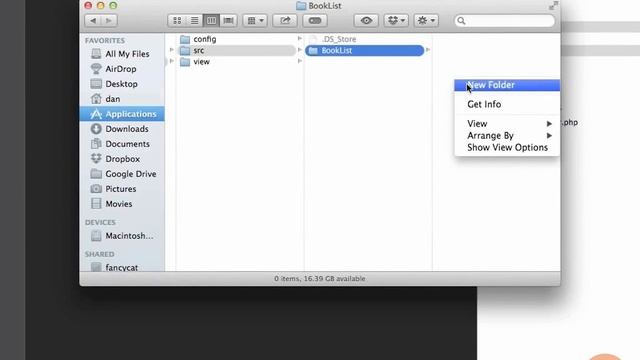Viewport: 640px width, 360px height.
Task: Choose New Folder from context menu
Action: (507, 85)
